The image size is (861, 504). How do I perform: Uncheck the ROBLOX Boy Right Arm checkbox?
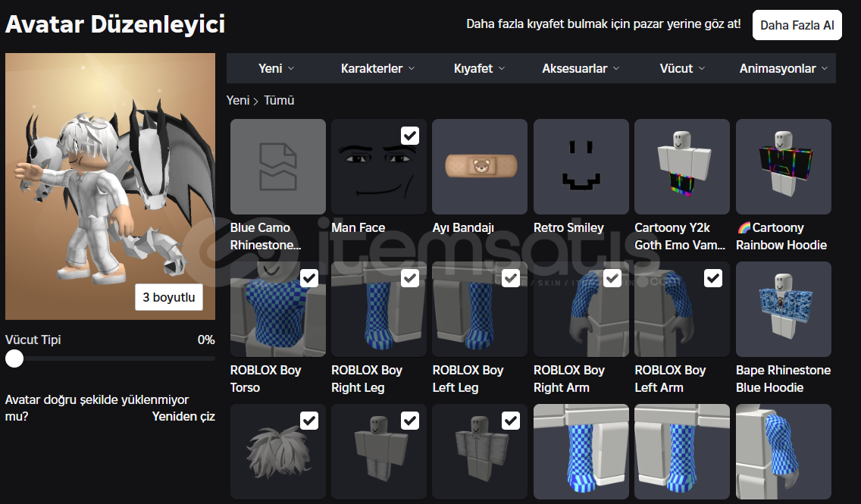click(x=612, y=278)
